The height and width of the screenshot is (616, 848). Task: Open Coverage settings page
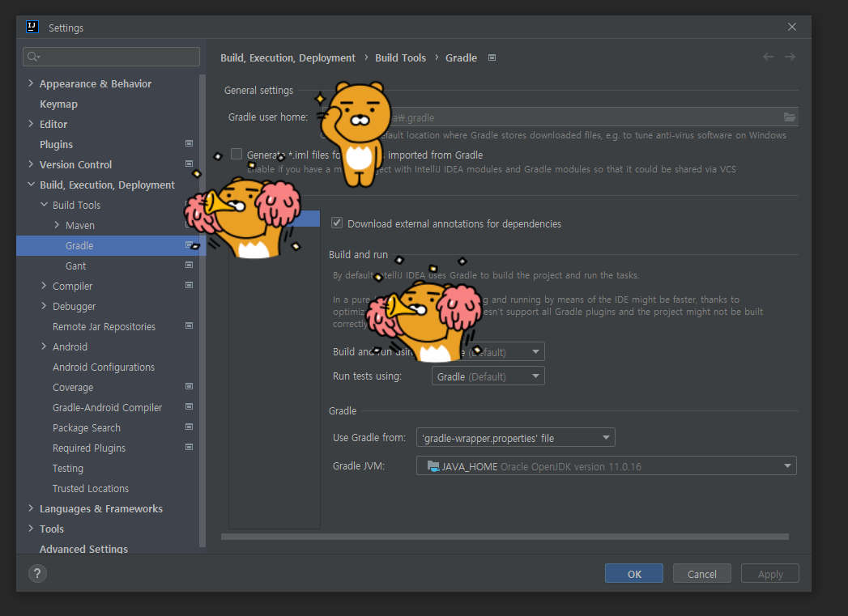pos(72,388)
